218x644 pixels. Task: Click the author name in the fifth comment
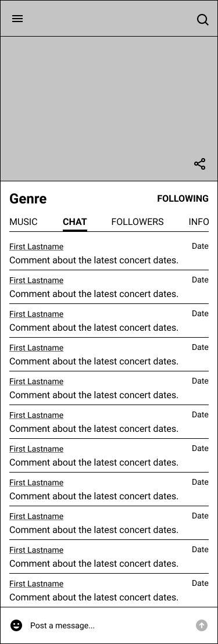(37, 381)
